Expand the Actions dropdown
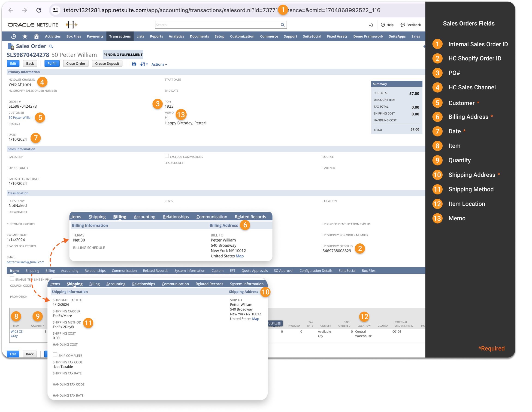 (159, 65)
